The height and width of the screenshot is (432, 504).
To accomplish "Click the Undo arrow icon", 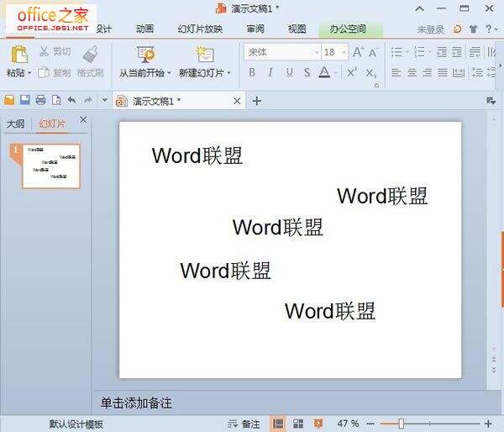I will tap(71, 100).
